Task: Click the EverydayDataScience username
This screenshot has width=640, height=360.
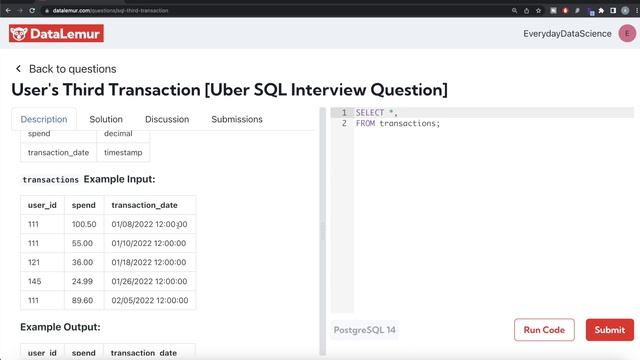Action: click(567, 34)
